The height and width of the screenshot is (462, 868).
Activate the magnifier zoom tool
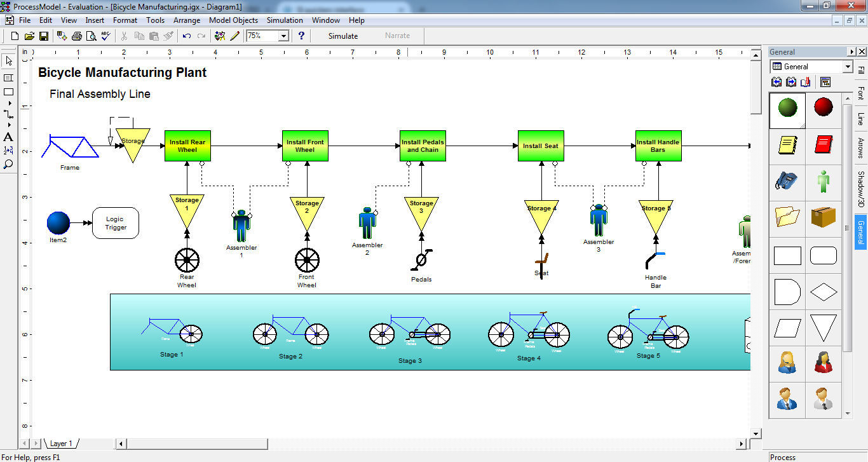click(8, 164)
